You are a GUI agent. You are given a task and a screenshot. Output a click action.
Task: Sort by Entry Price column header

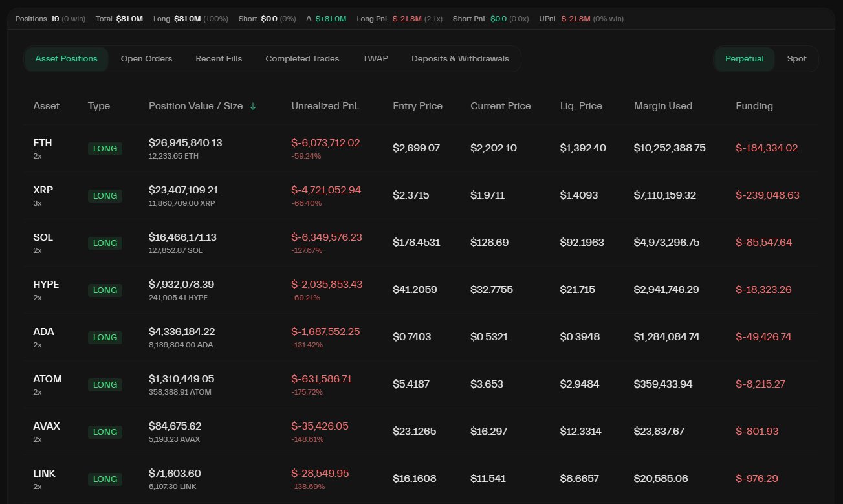[x=417, y=106]
